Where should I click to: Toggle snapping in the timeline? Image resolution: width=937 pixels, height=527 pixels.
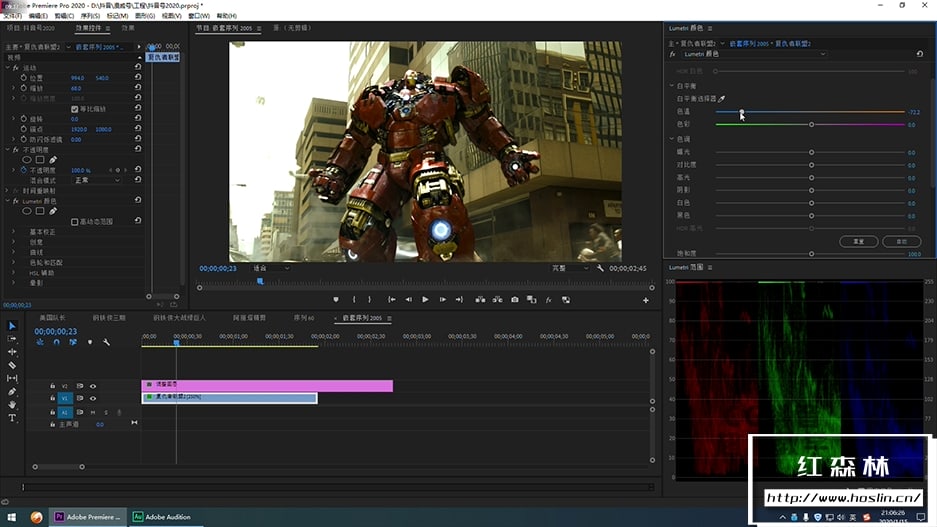[56, 342]
